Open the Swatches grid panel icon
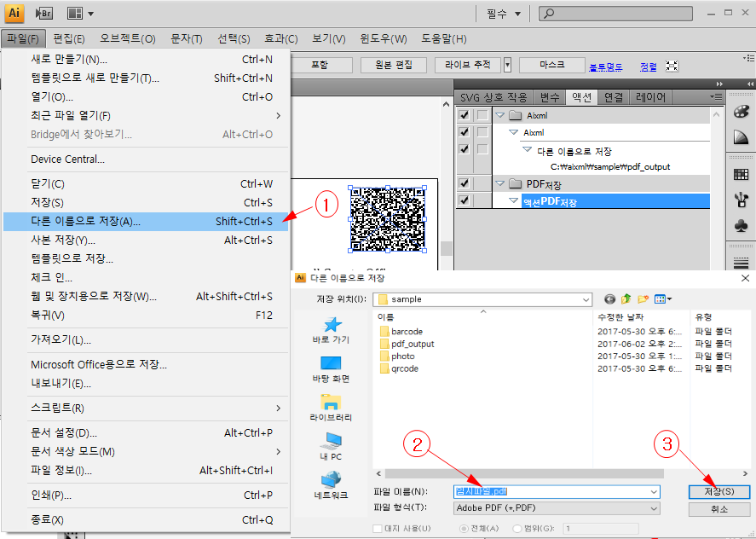This screenshot has height=539, width=756. [x=741, y=175]
